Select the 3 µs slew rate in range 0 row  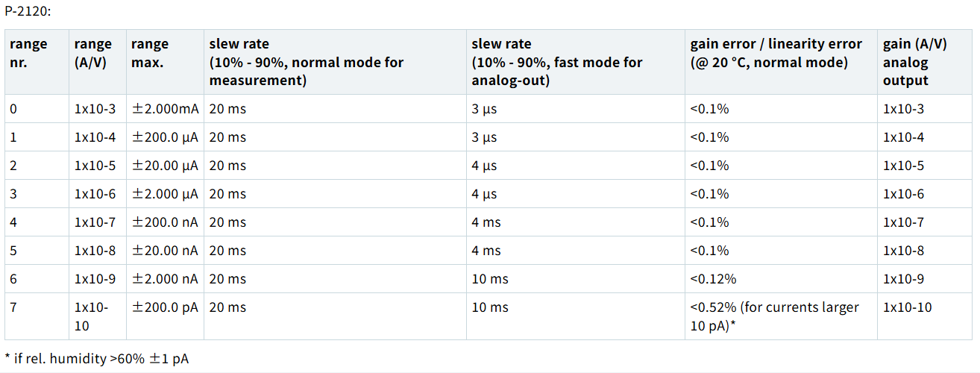pos(484,109)
